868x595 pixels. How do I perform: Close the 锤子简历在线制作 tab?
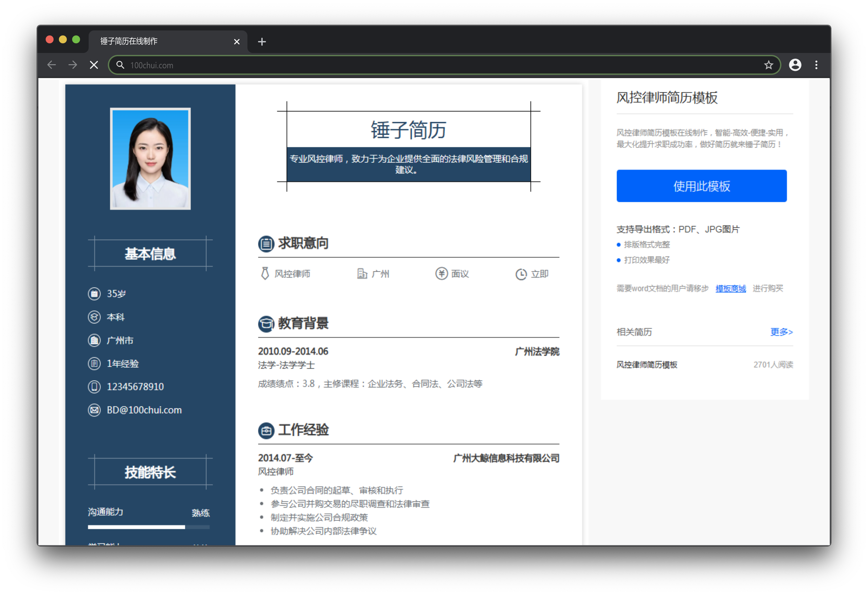237,41
